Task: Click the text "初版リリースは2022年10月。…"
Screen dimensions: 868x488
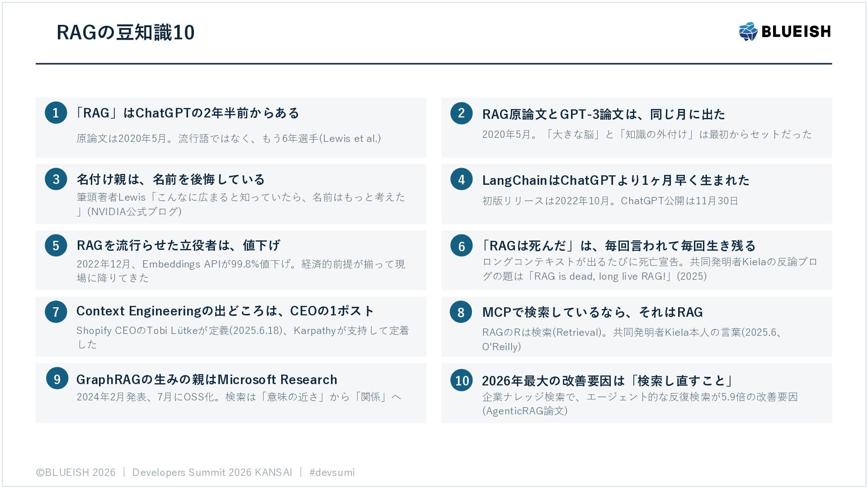Action: pyautogui.click(x=610, y=201)
